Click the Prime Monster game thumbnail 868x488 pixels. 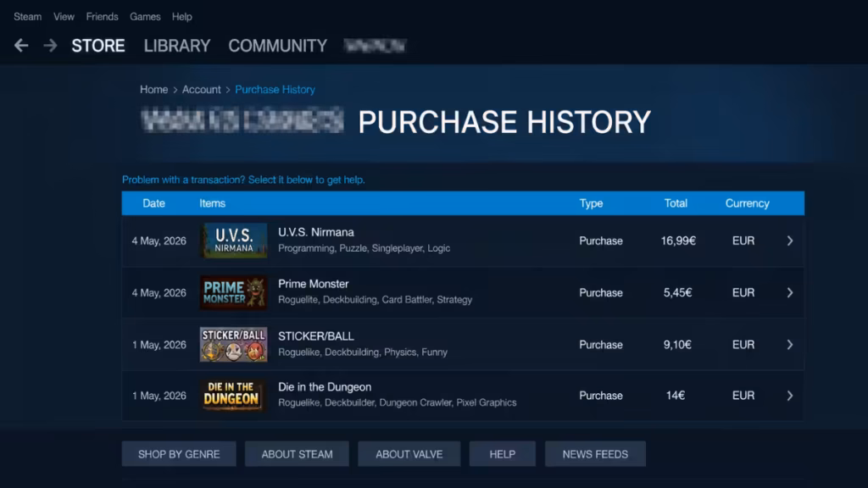click(x=234, y=292)
